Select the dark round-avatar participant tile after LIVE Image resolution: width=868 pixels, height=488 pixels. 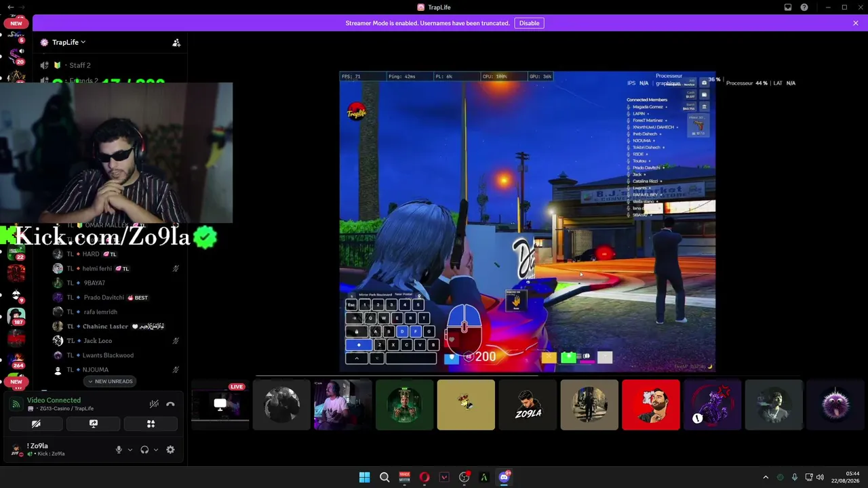(x=281, y=405)
